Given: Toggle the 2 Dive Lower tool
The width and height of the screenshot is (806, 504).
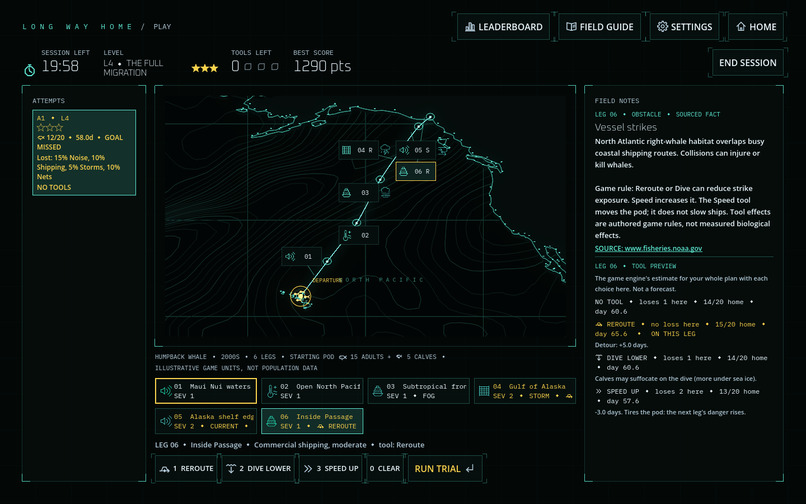Looking at the screenshot, I should coord(259,469).
